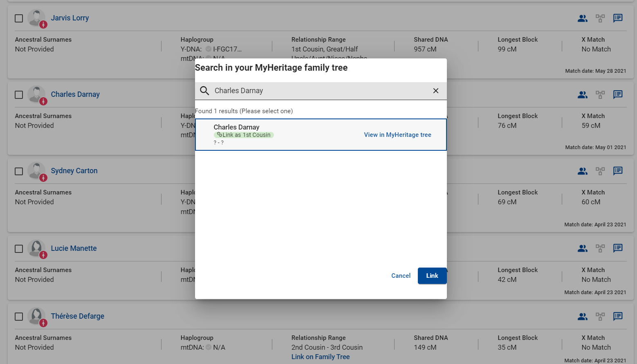Select the Thérèse Defarge checkbox
The image size is (637, 364).
tap(19, 317)
